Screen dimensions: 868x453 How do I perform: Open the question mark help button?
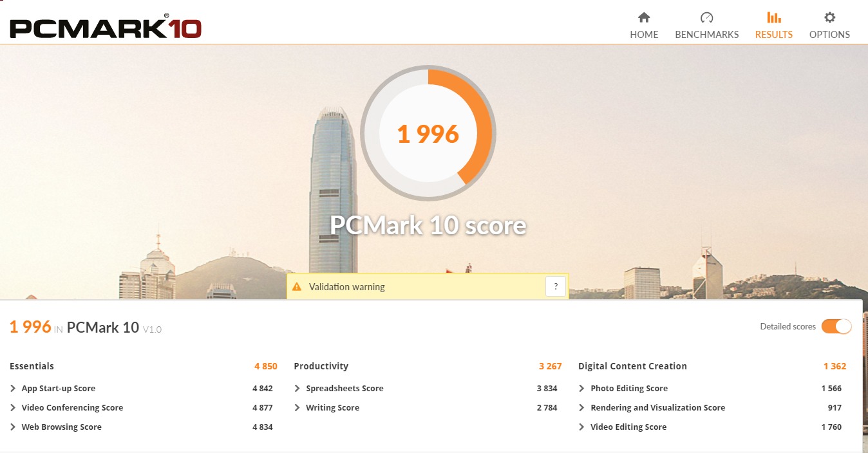pyautogui.click(x=555, y=286)
